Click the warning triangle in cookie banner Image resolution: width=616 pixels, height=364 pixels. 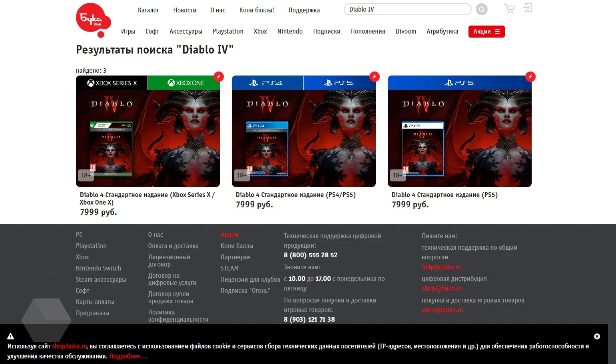click(11, 336)
